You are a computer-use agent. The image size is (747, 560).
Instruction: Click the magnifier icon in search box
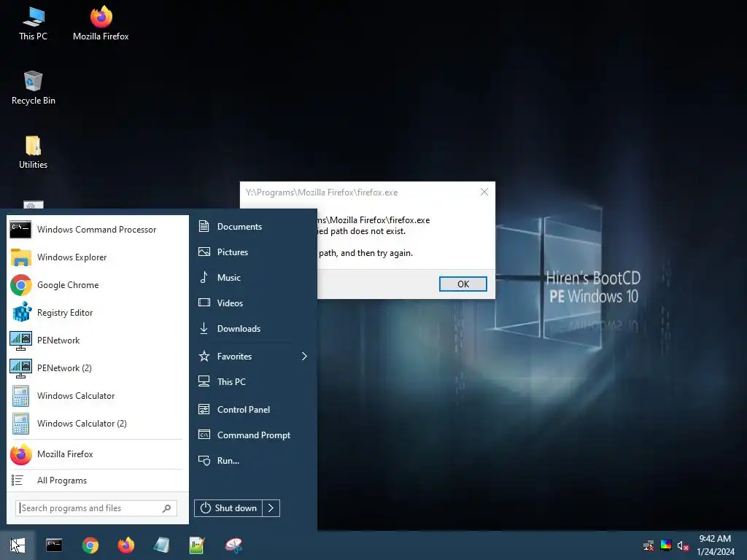166,508
